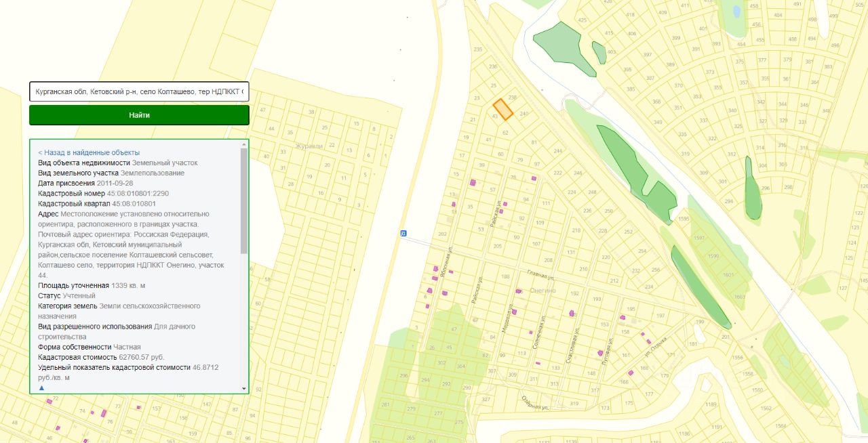The width and height of the screenshot is (868, 443).
Task: Click the Онегино settlement label
Action: click(x=543, y=290)
